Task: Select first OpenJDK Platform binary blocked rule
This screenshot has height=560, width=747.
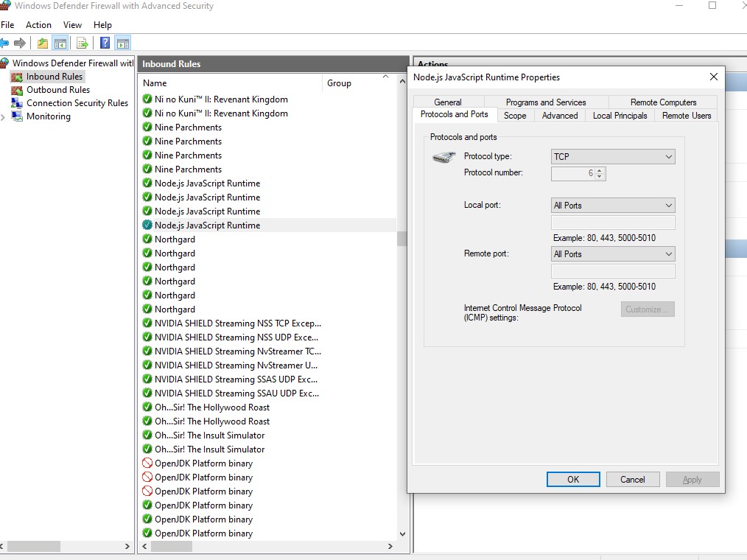Action: click(x=203, y=463)
